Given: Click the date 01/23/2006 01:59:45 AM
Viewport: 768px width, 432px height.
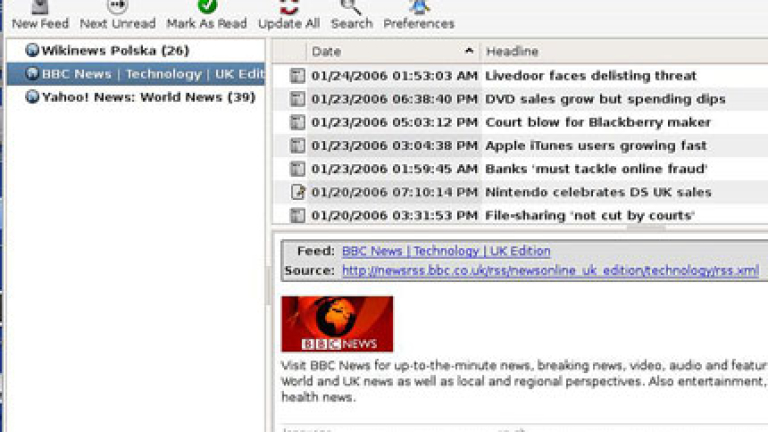Looking at the screenshot, I should 394,168.
